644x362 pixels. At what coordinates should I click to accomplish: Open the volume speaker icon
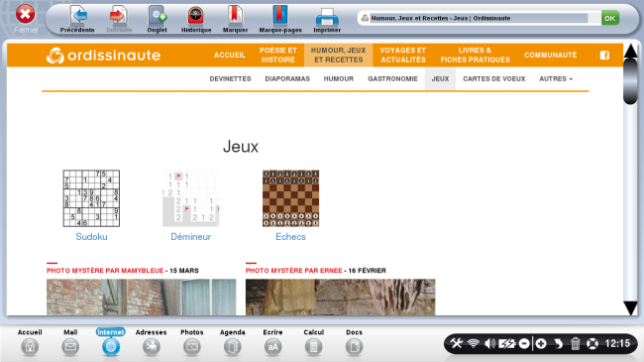[x=489, y=343]
